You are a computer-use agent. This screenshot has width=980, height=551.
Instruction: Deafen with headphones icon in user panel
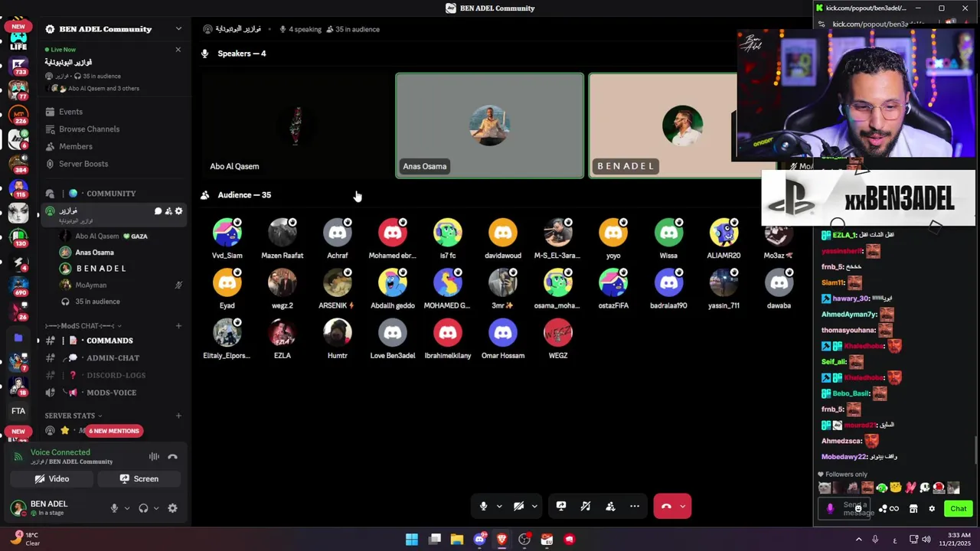pyautogui.click(x=143, y=508)
